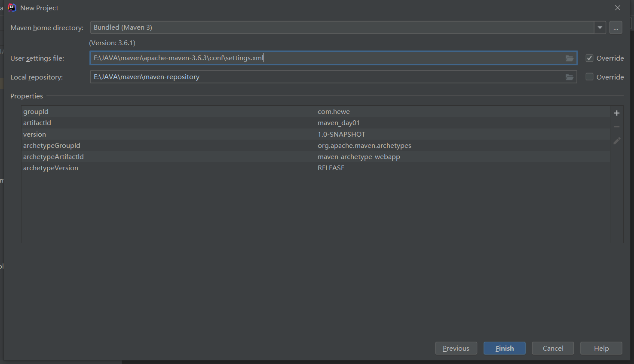The image size is (634, 364).
Task: Open the Maven home directory combo box
Action: [x=348, y=28]
